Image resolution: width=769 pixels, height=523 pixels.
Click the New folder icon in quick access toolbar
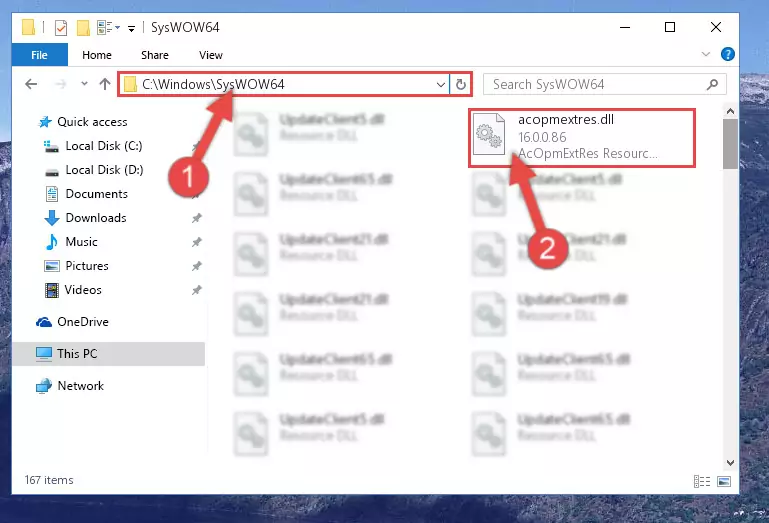click(83, 27)
